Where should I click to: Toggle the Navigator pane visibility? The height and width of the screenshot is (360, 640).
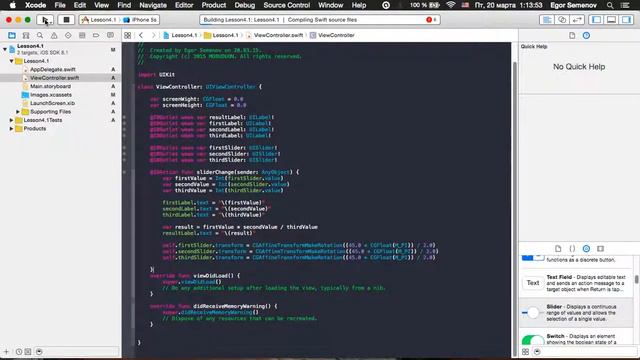[596, 20]
